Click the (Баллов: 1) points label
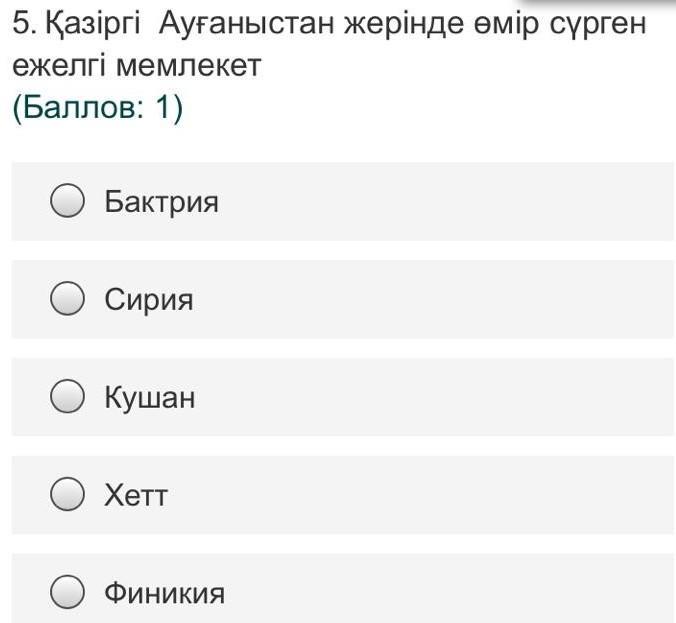 (97, 109)
